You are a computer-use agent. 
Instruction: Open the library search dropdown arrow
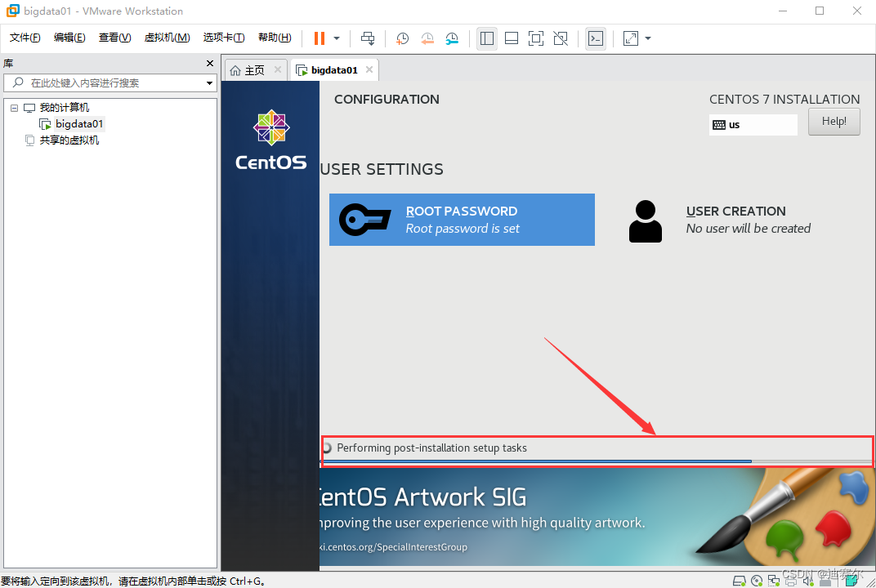point(209,83)
